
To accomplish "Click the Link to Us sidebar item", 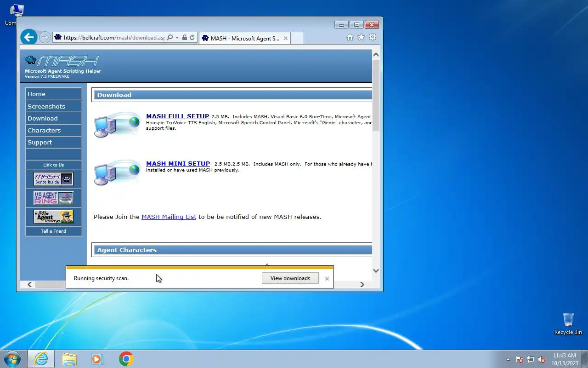I will click(53, 165).
